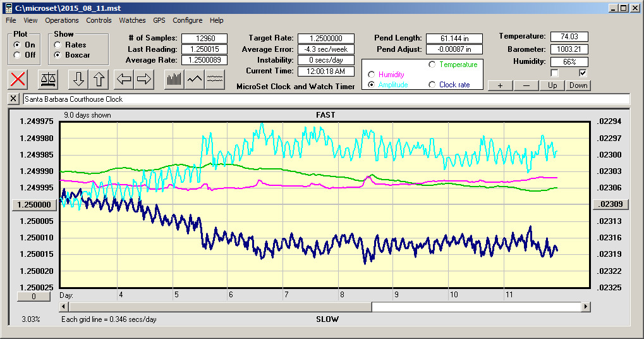The width and height of the screenshot is (644, 339).
Task: Click the Down button
Action: pyautogui.click(x=578, y=85)
